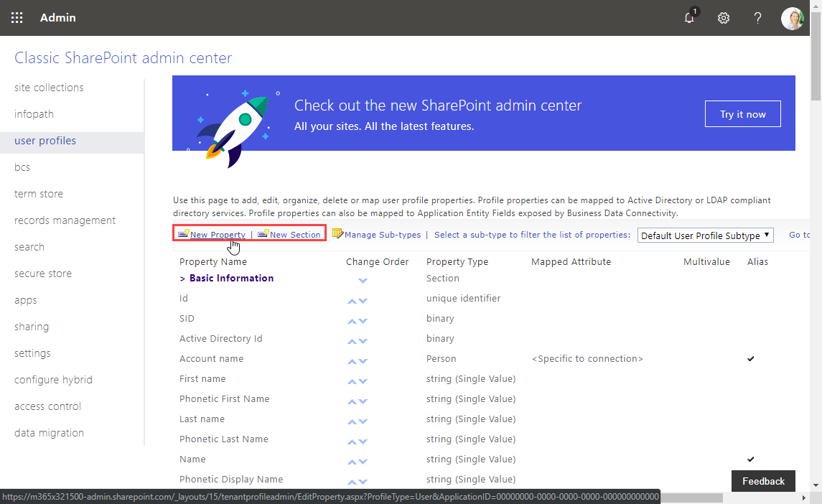This screenshot has width=822, height=504.
Task: Open records management in sidebar
Action: point(65,220)
